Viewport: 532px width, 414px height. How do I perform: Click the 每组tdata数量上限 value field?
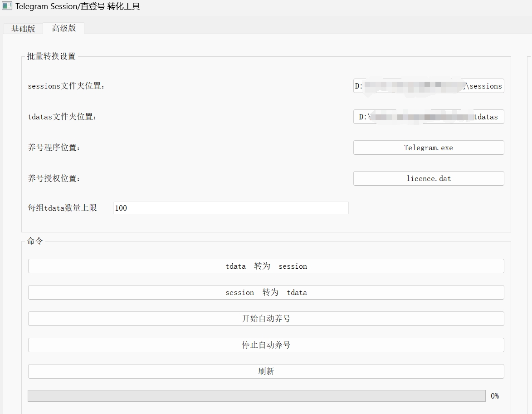pos(231,208)
